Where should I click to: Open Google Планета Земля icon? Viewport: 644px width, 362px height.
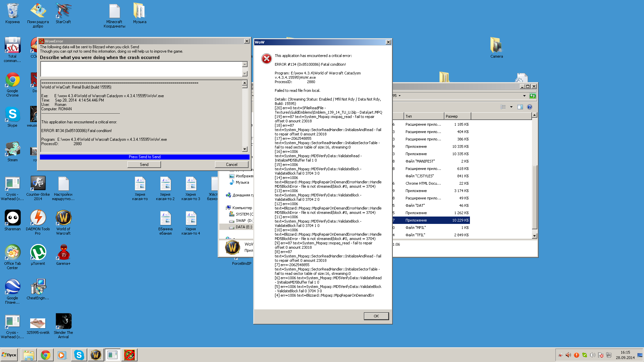[12, 291]
